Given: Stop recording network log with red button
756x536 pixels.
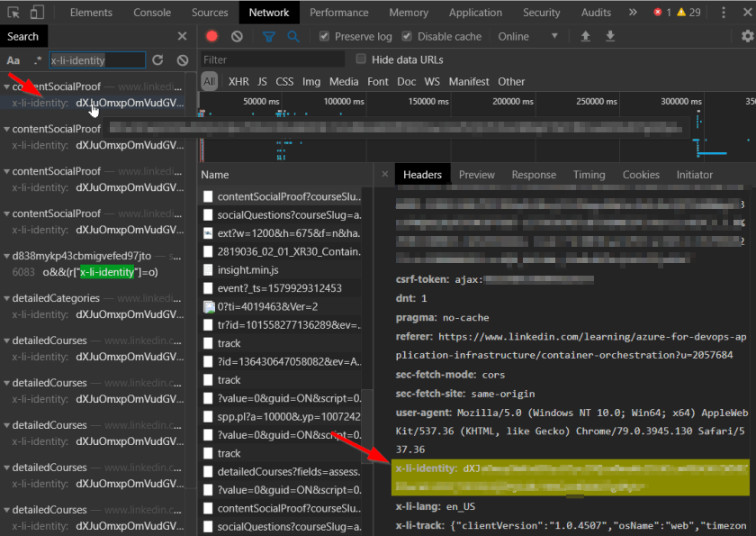Looking at the screenshot, I should click(x=212, y=36).
